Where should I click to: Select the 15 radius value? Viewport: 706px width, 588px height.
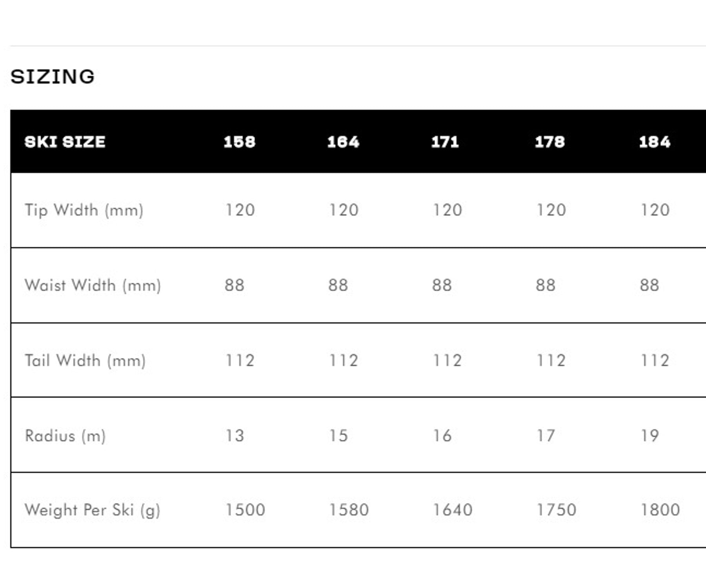[x=338, y=436]
